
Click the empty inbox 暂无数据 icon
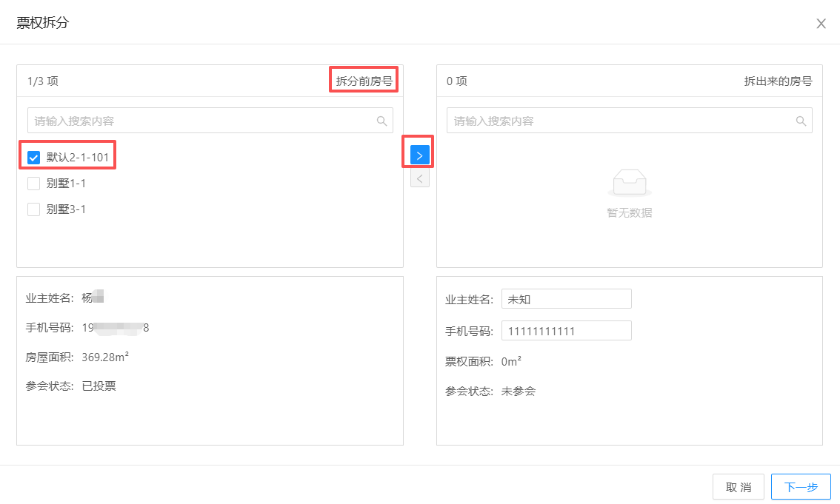coord(629,183)
